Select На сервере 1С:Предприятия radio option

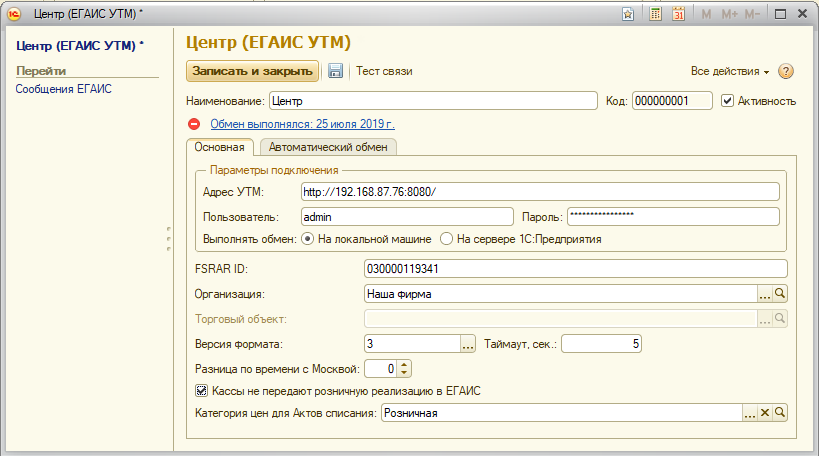pos(446,239)
